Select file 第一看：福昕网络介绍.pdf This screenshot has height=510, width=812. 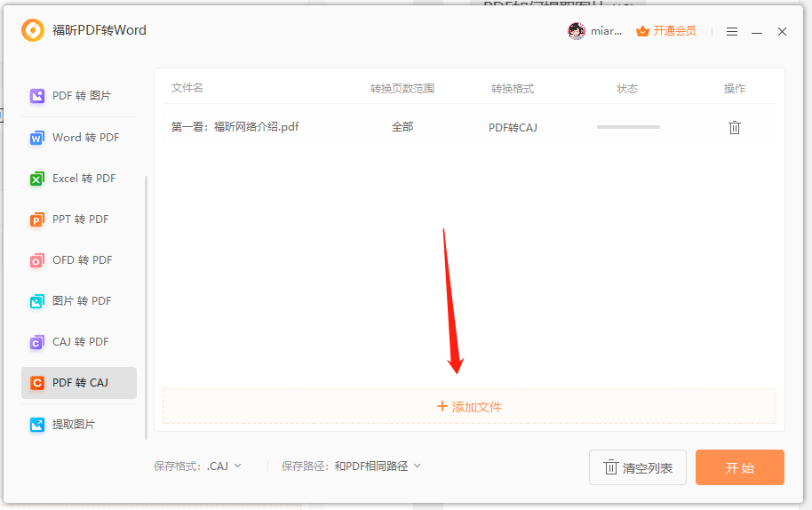click(235, 127)
